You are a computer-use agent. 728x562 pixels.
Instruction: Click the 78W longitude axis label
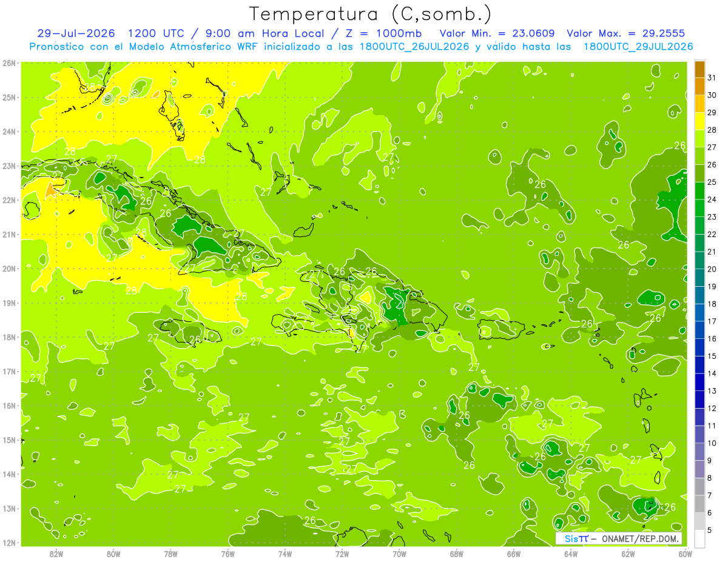click(x=170, y=554)
